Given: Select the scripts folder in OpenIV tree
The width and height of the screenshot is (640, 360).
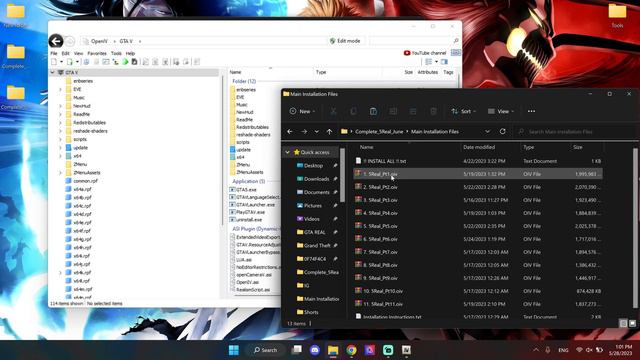Looking at the screenshot, I should pyautogui.click(x=80, y=139).
